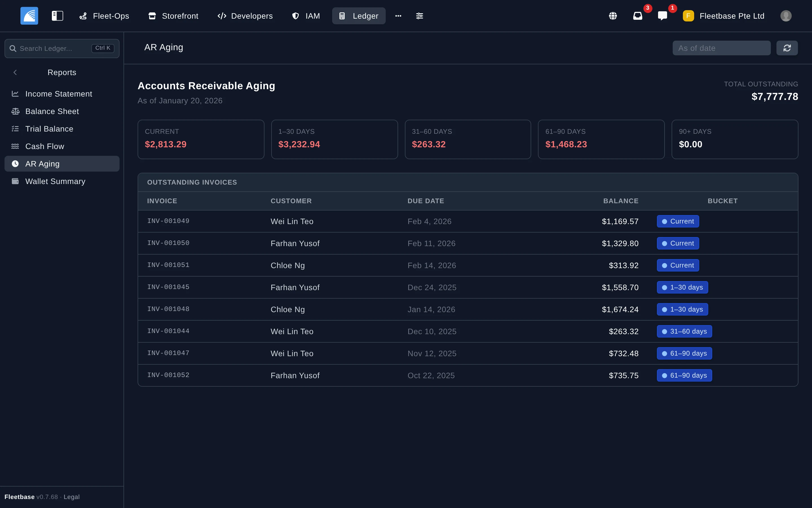Open Fleet-Ops in the top nav

104,16
